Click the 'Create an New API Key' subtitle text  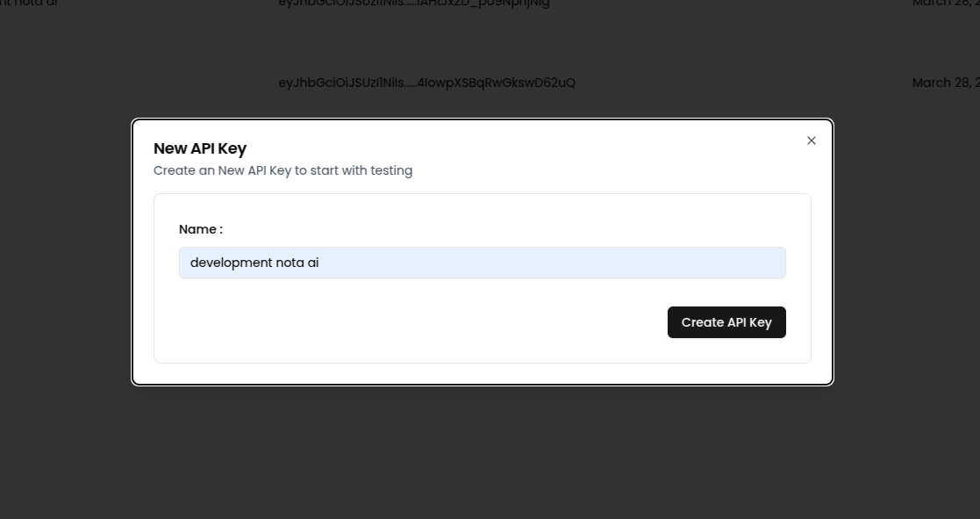tap(283, 170)
